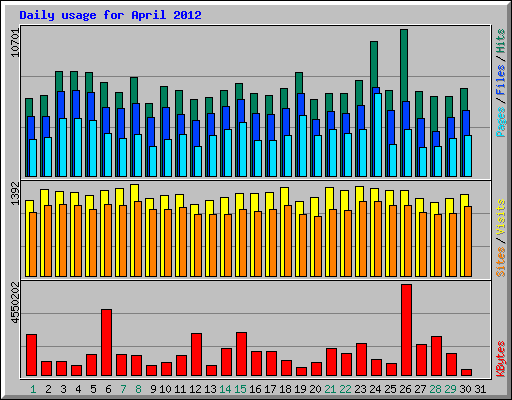512x400 pixels.
Task: Click the 4550202 KBytes axis value
Action: tap(15, 303)
